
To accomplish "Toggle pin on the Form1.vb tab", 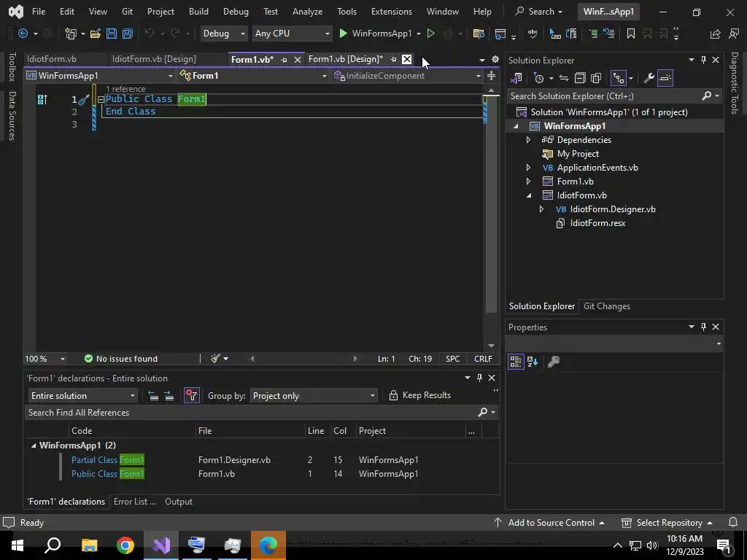I will click(284, 60).
